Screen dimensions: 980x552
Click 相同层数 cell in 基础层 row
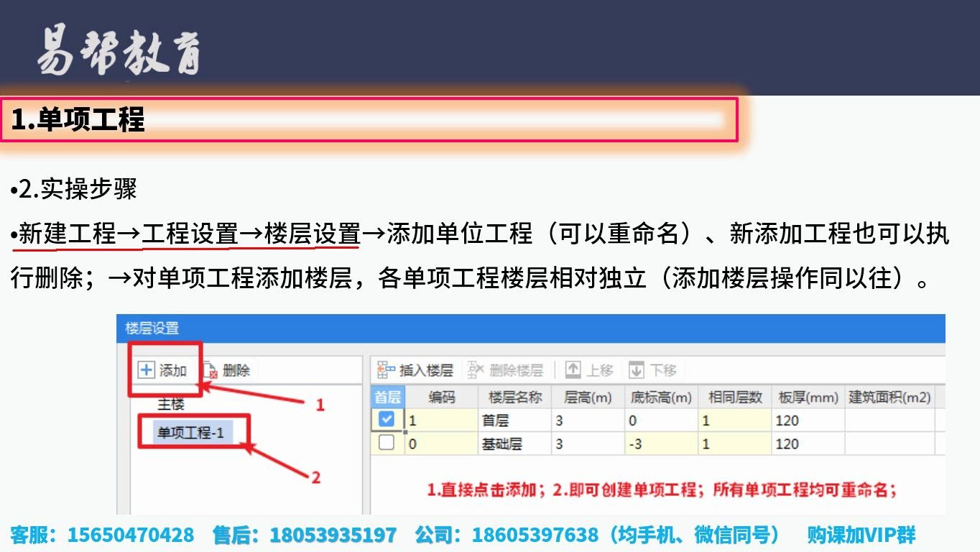click(x=735, y=443)
